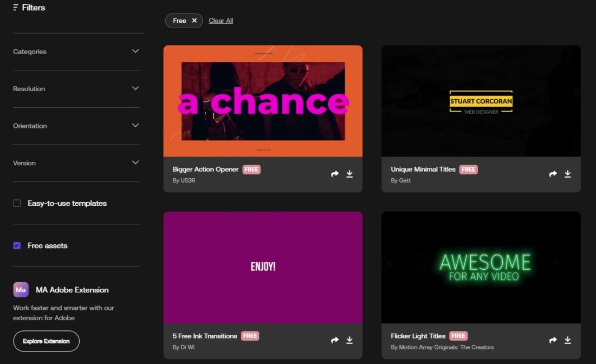Share the 5 Free Ink Transitions

tap(335, 340)
